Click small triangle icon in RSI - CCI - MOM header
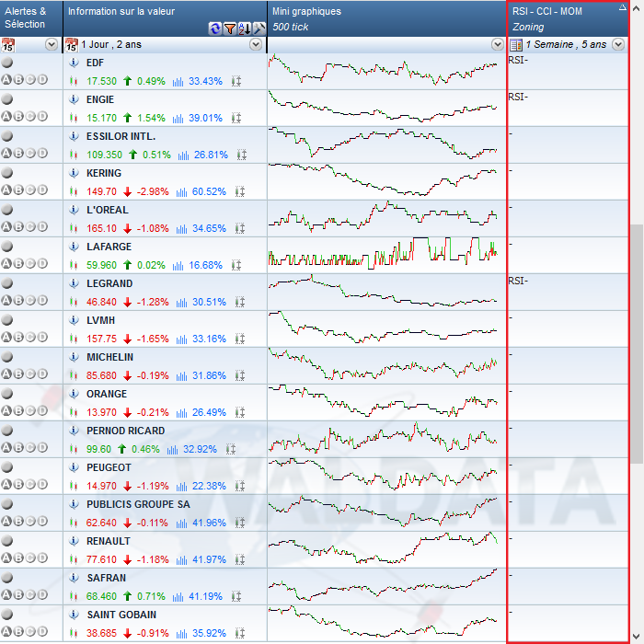The image size is (644, 644). pos(623,6)
